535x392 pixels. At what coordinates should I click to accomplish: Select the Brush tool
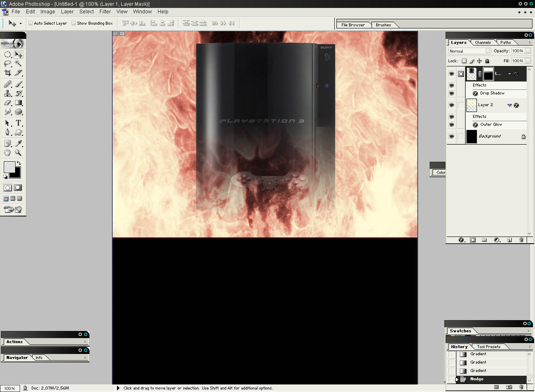18,84
